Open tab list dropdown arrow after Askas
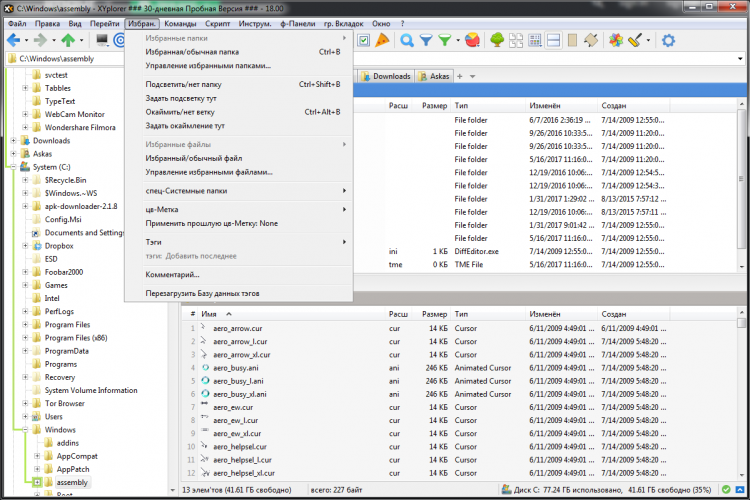Image resolution: width=750 pixels, height=500 pixels. [x=473, y=76]
